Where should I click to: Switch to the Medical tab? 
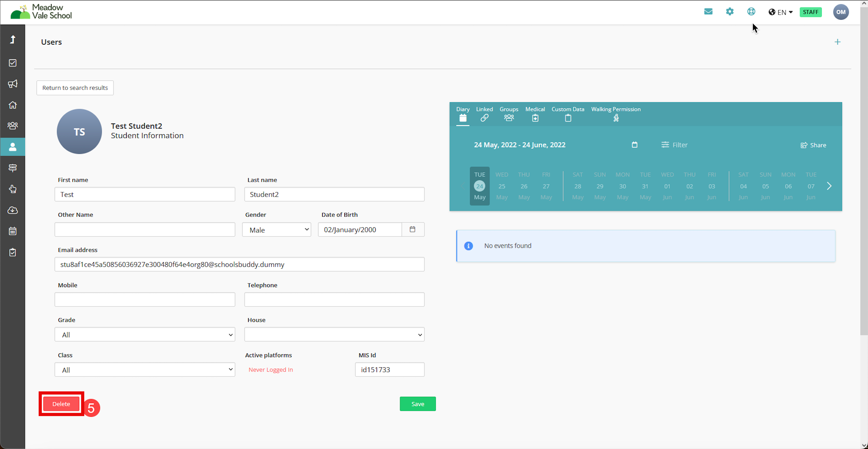[x=535, y=114]
